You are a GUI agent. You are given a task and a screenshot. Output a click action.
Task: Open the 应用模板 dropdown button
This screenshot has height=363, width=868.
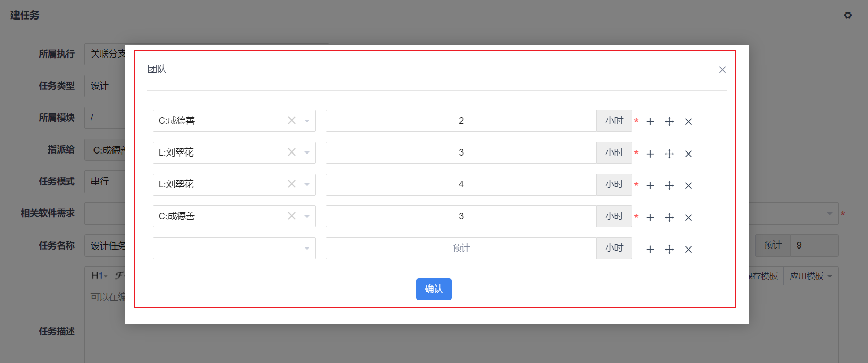pyautogui.click(x=811, y=276)
